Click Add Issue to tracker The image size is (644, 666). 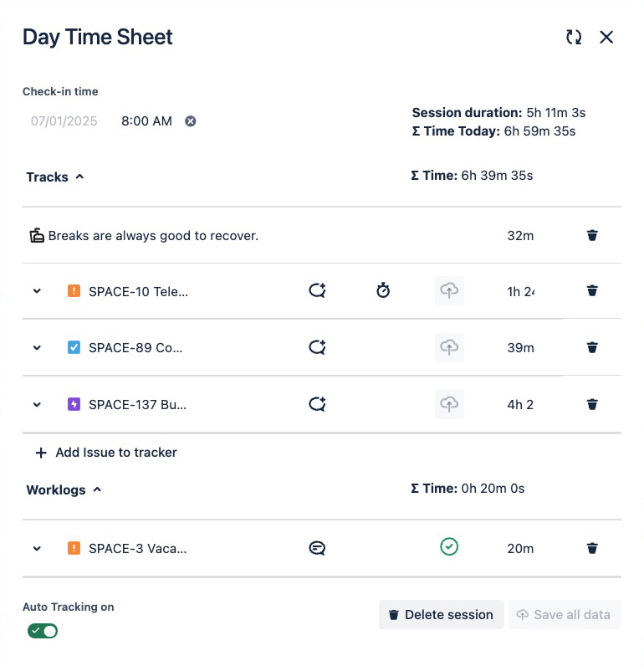pyautogui.click(x=106, y=453)
